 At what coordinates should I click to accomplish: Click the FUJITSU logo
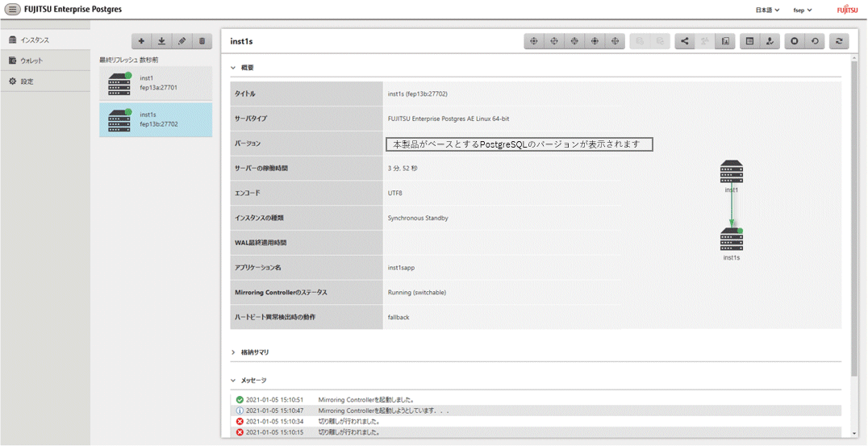tap(847, 10)
